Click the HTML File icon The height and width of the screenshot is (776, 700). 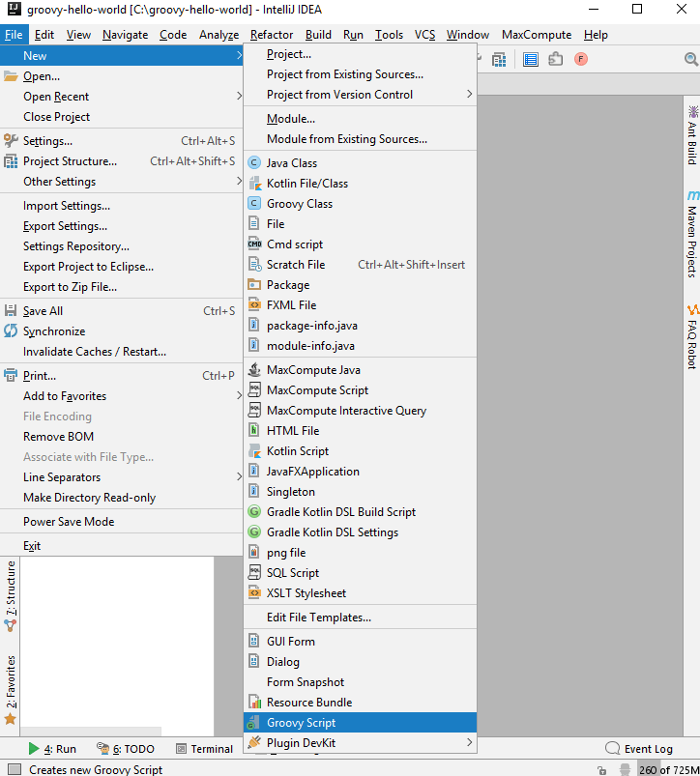tap(253, 431)
